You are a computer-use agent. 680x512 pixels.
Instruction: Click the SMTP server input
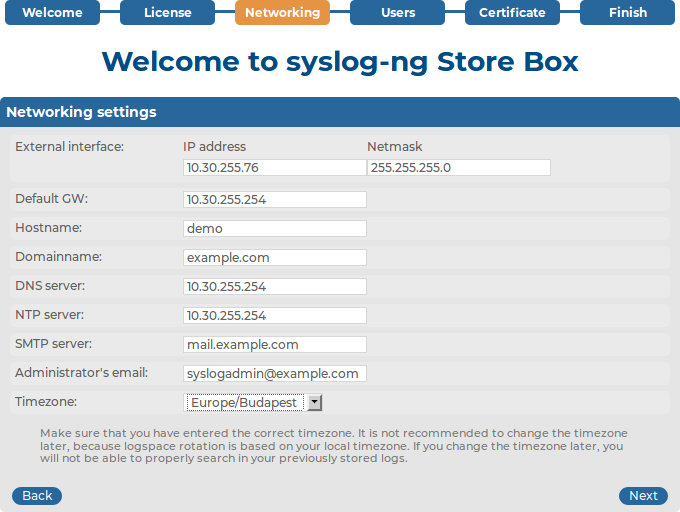(x=275, y=345)
